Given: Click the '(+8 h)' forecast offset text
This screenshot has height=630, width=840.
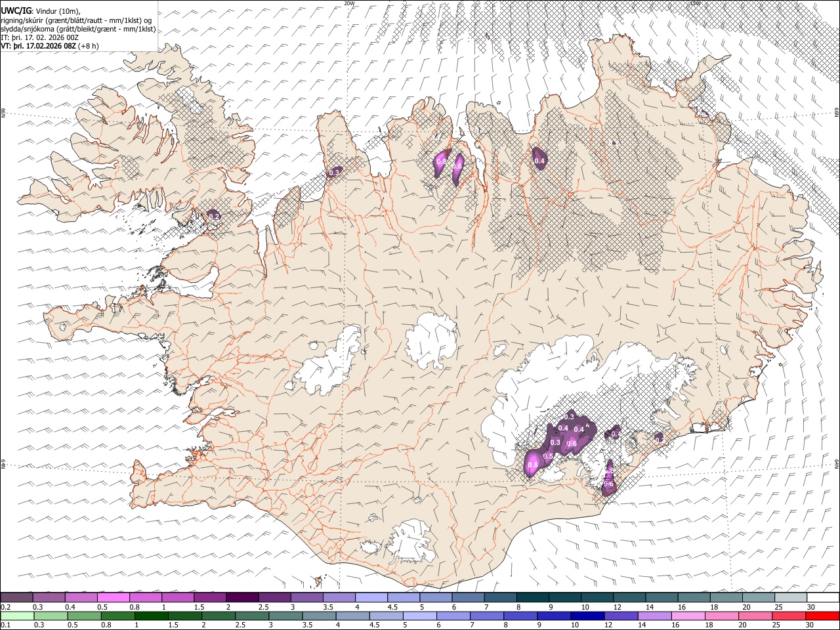Looking at the screenshot, I should (88, 46).
